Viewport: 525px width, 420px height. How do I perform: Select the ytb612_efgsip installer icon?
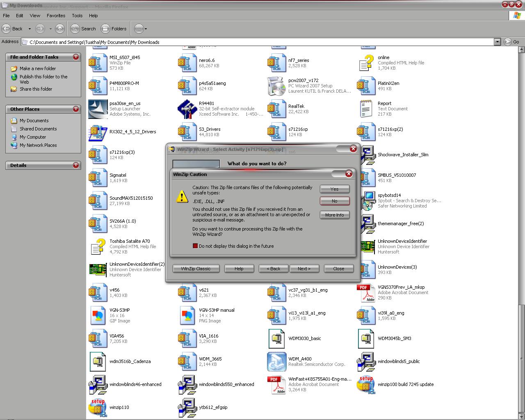(187, 407)
